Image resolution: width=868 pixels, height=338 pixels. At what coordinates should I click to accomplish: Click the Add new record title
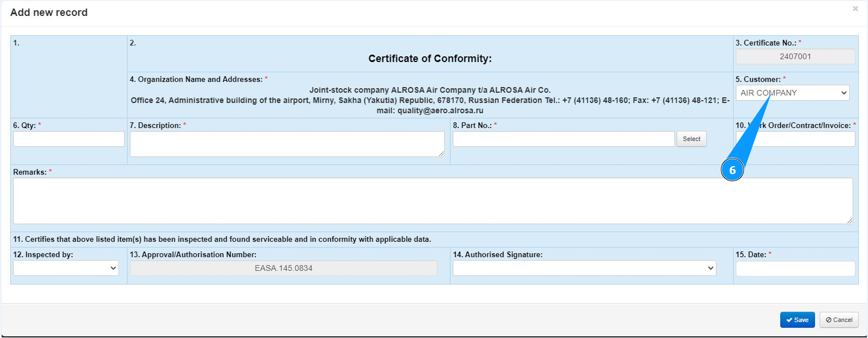pyautogui.click(x=49, y=13)
